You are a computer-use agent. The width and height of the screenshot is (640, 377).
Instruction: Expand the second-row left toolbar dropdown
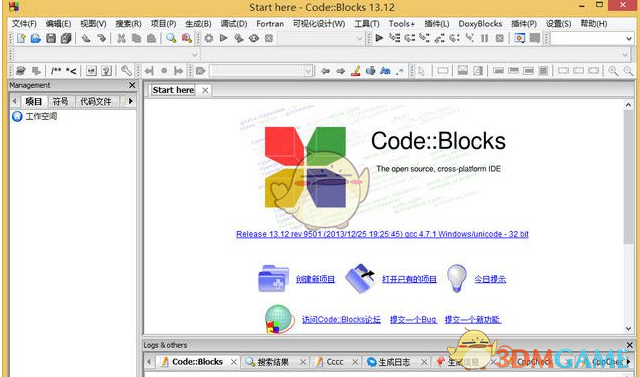click(195, 55)
